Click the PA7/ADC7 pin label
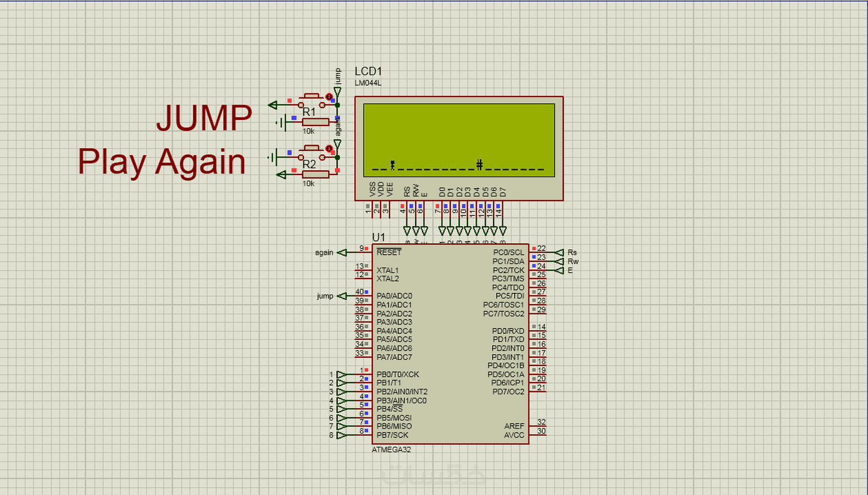Image resolution: width=868 pixels, height=495 pixels. point(394,357)
